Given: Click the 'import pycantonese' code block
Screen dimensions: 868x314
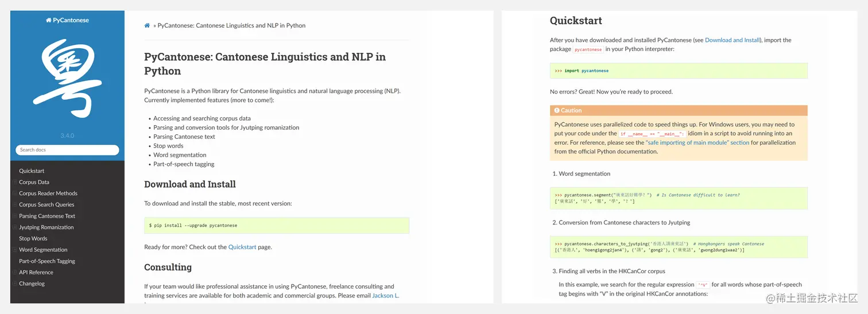Looking at the screenshot, I should [679, 71].
